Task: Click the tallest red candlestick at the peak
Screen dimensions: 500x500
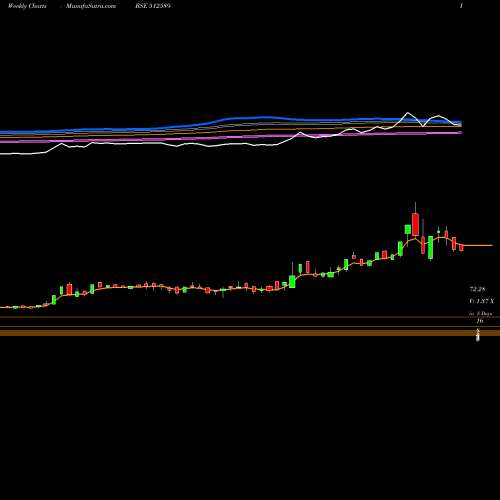Action: click(x=415, y=224)
